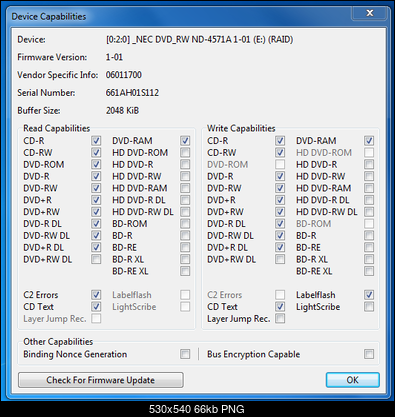Click the device name NEC DVD_RW ND-4571A

point(182,40)
